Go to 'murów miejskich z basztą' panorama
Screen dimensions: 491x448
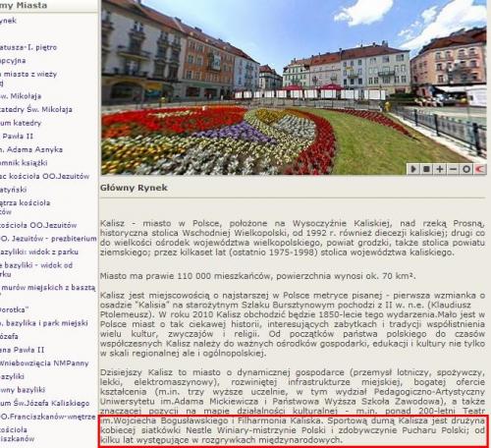(x=48, y=288)
